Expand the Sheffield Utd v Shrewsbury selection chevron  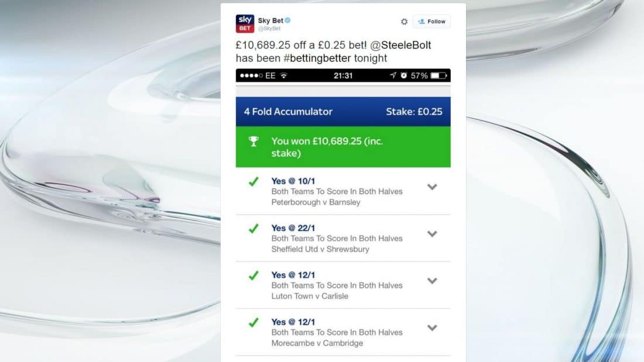click(x=432, y=234)
